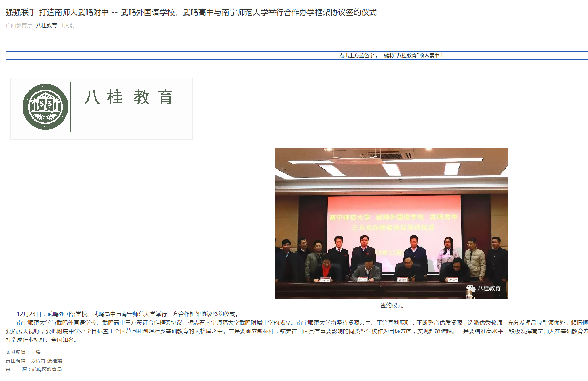Click the follow prompt text 点击上方蓝色字
This screenshot has width=588, height=381.
pos(391,55)
